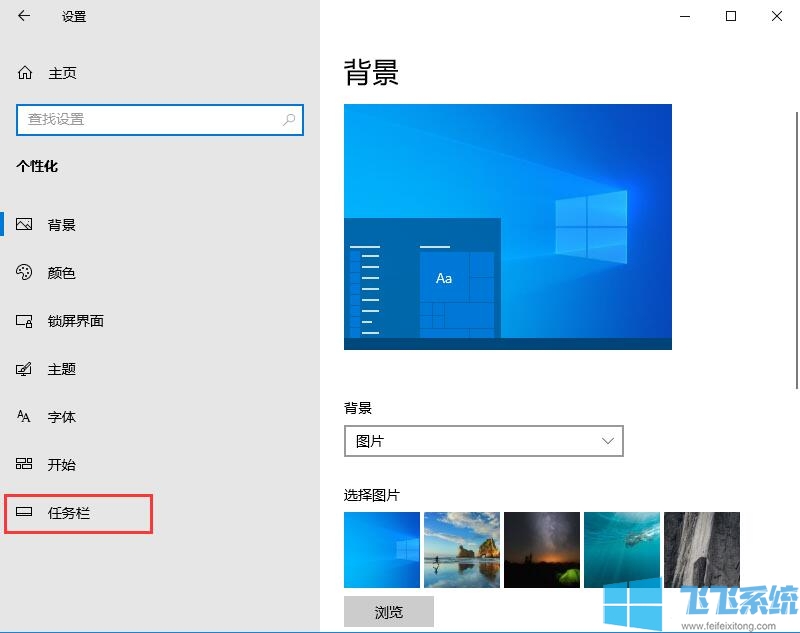Select 主题 in the personalization sidebar
The height and width of the screenshot is (633, 800).
(60, 369)
